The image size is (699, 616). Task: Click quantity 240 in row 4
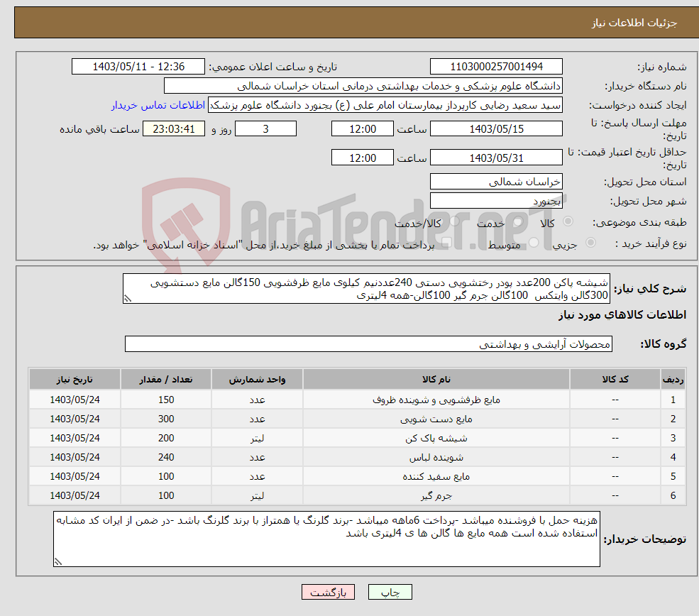click(166, 457)
